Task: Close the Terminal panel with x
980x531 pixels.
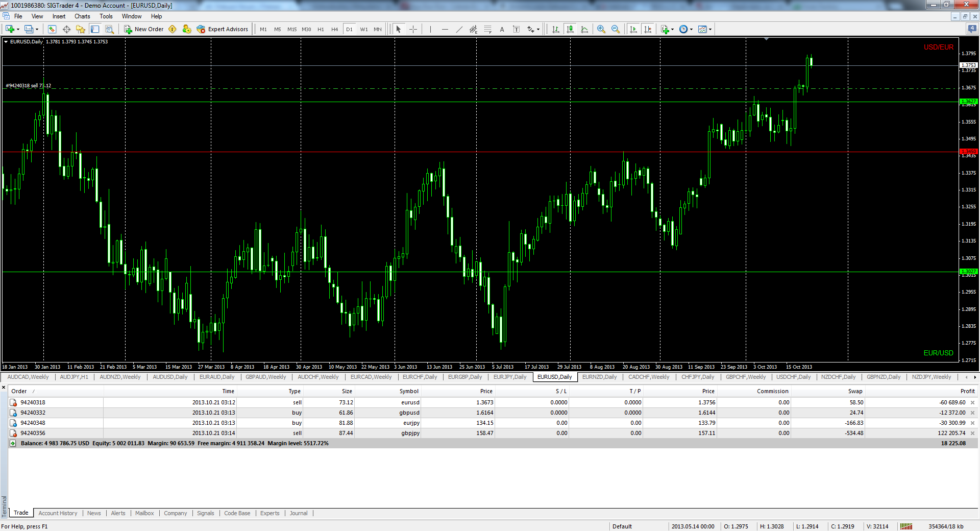Action: click(4, 388)
